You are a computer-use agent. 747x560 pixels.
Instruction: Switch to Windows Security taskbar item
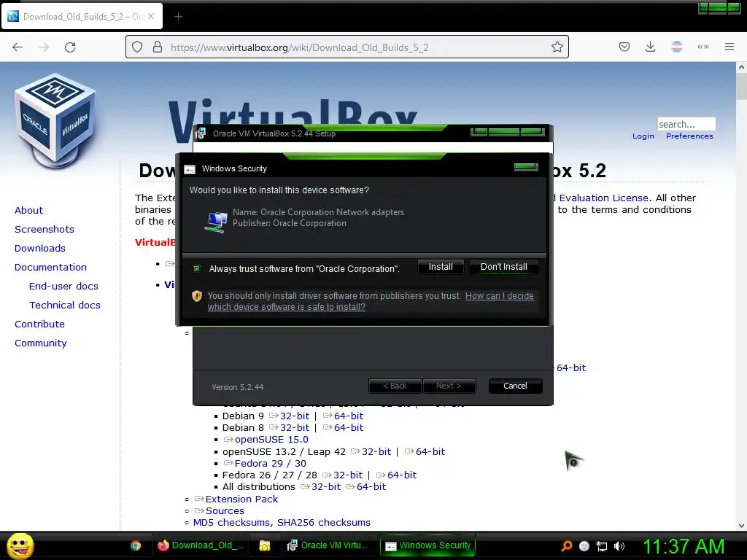tap(427, 545)
